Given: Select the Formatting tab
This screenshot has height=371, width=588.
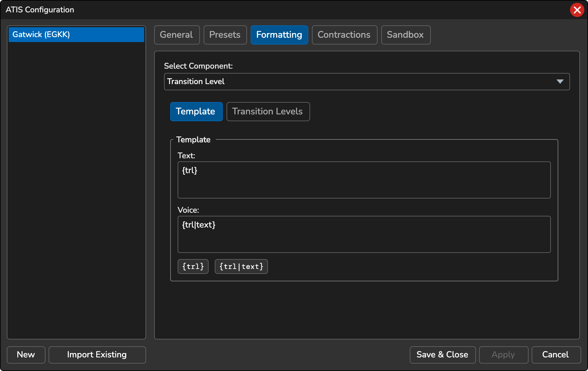Looking at the screenshot, I should pos(279,35).
